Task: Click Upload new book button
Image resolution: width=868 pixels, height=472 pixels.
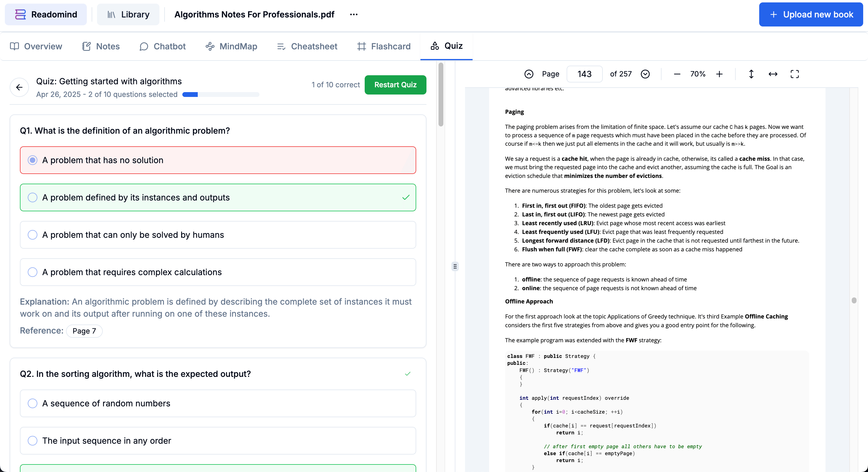Action: [811, 14]
